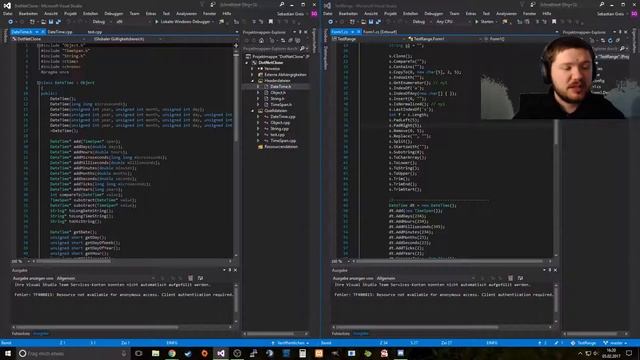Open Chrome from taskbar
640x360 pixels.
tap(172, 353)
